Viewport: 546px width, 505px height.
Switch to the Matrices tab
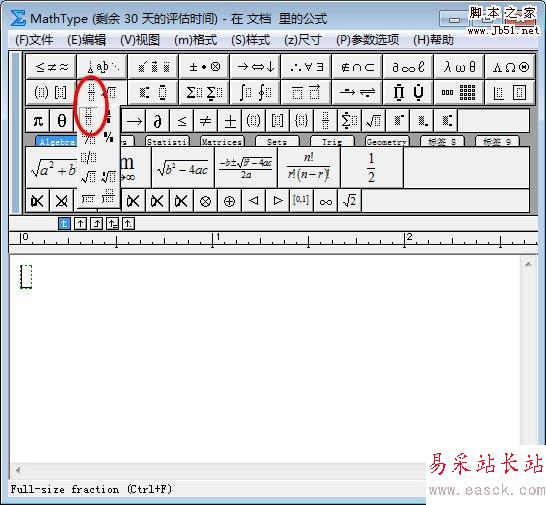[222, 141]
